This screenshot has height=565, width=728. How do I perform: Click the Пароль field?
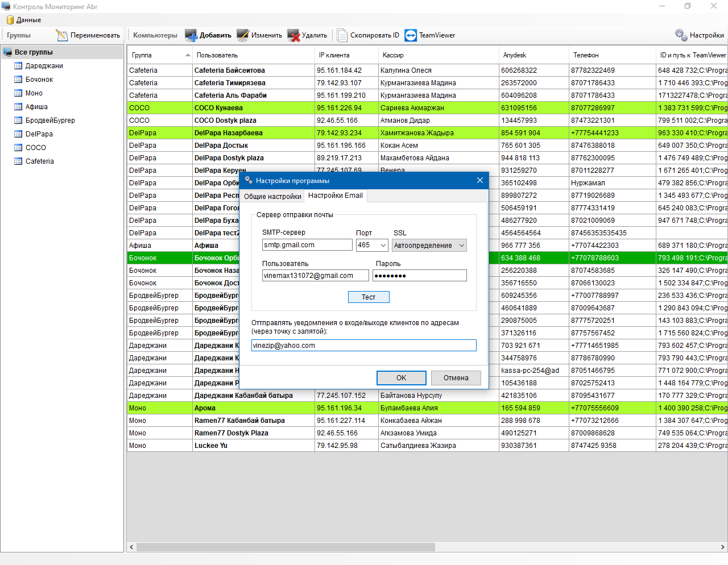(420, 276)
